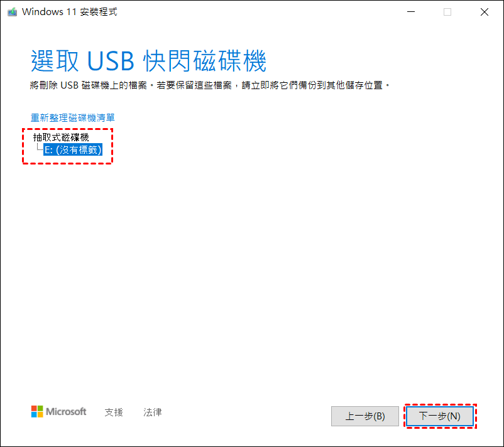504x447 pixels.
Task: Click the tree connector beside drive E:
Action: coord(40,148)
